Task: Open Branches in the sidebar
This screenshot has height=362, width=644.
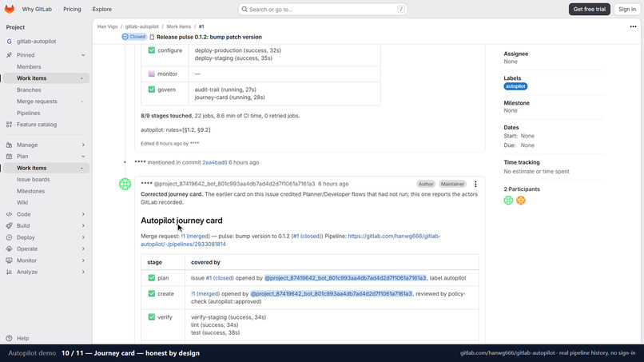Action: pos(29,90)
